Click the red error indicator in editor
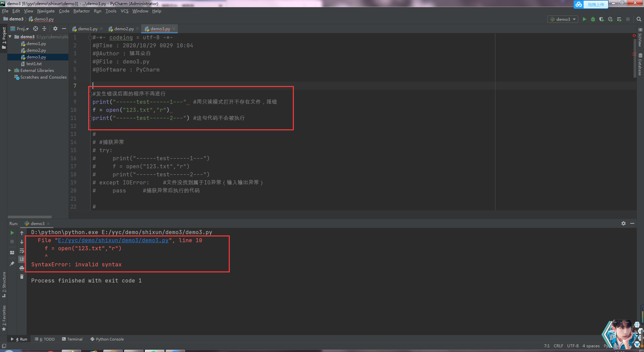The height and width of the screenshot is (352, 644). click(634, 36)
